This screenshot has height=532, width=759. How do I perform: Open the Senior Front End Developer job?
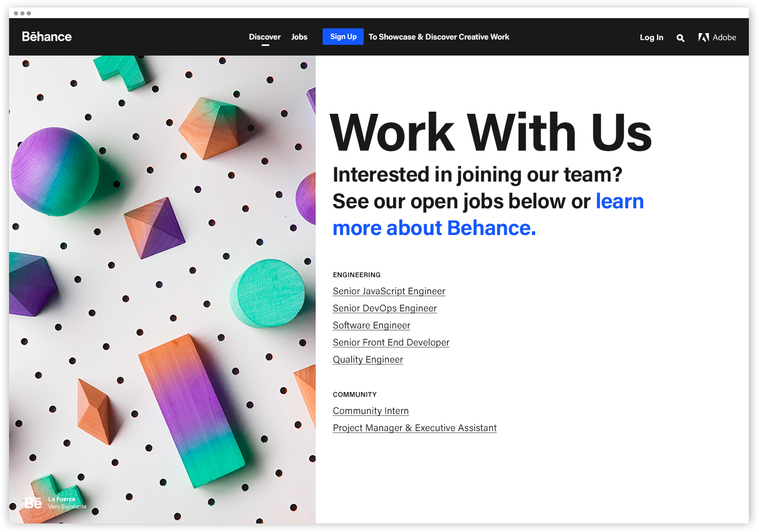(x=391, y=342)
